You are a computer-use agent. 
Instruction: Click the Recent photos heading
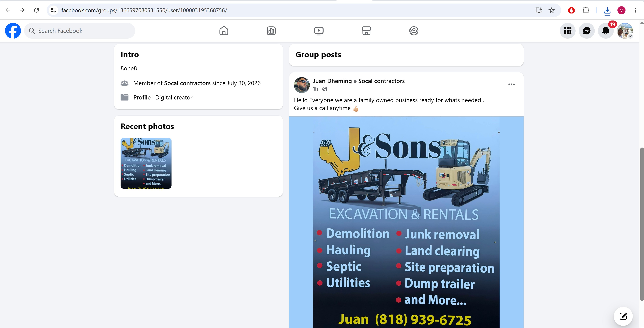[x=147, y=126]
